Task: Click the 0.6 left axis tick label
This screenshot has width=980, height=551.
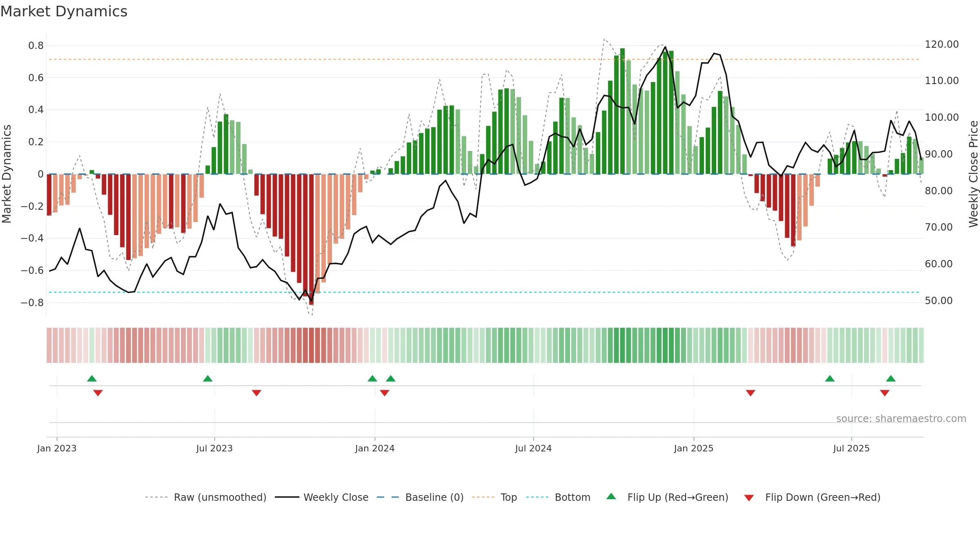Action: pos(36,78)
